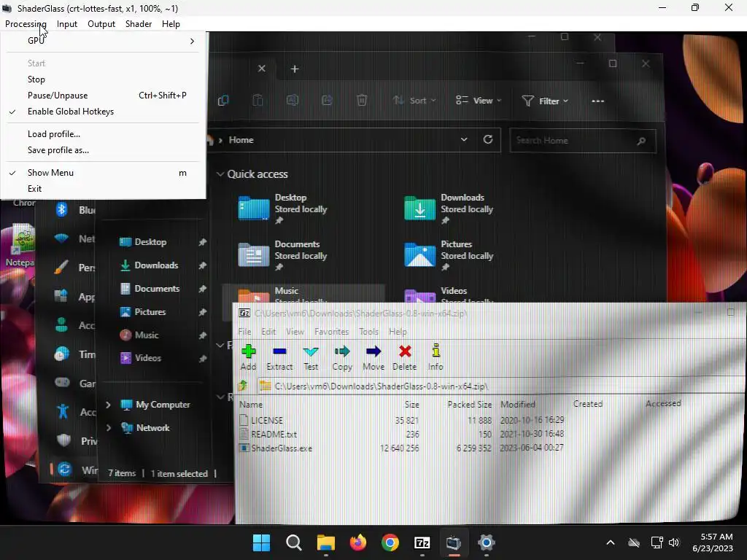Screen dimensions: 747x560
Task: Open Documents folder in Quick access
Action: coord(283,255)
